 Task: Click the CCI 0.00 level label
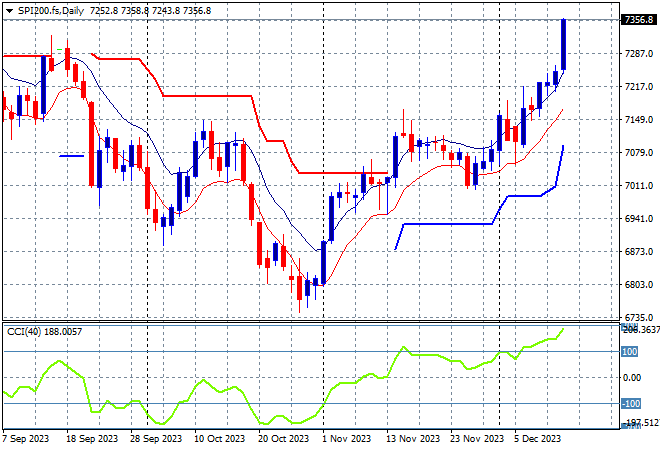tap(630, 378)
